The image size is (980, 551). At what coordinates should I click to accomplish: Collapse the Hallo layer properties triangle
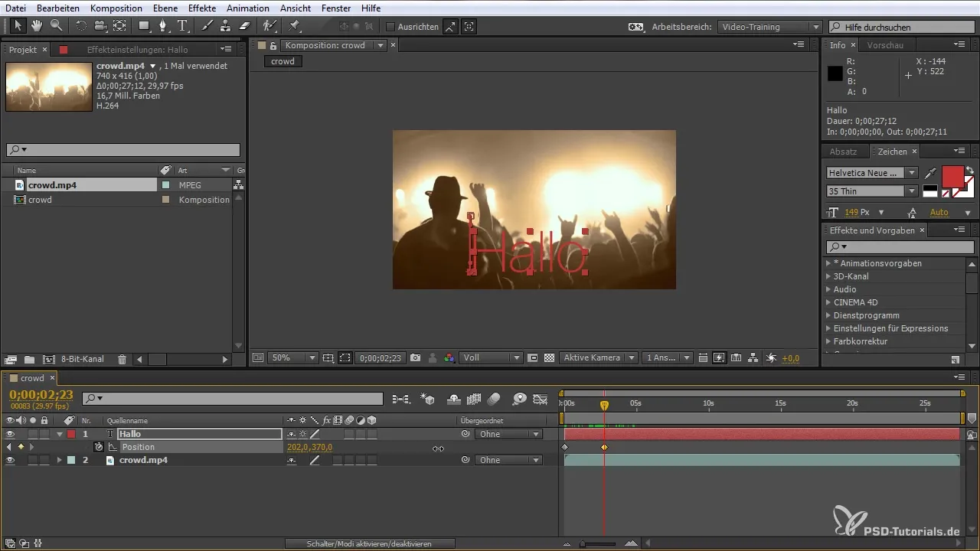click(x=60, y=434)
